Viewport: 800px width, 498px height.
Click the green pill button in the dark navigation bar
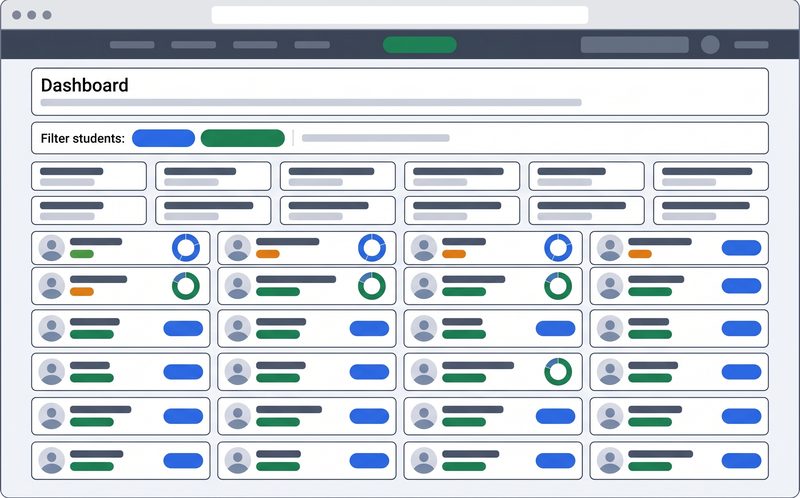point(419,45)
